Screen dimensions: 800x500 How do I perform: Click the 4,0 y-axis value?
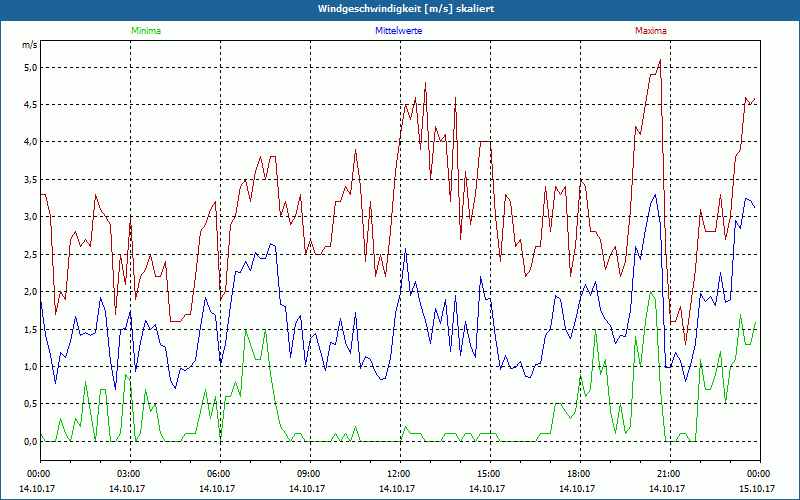tap(31, 142)
